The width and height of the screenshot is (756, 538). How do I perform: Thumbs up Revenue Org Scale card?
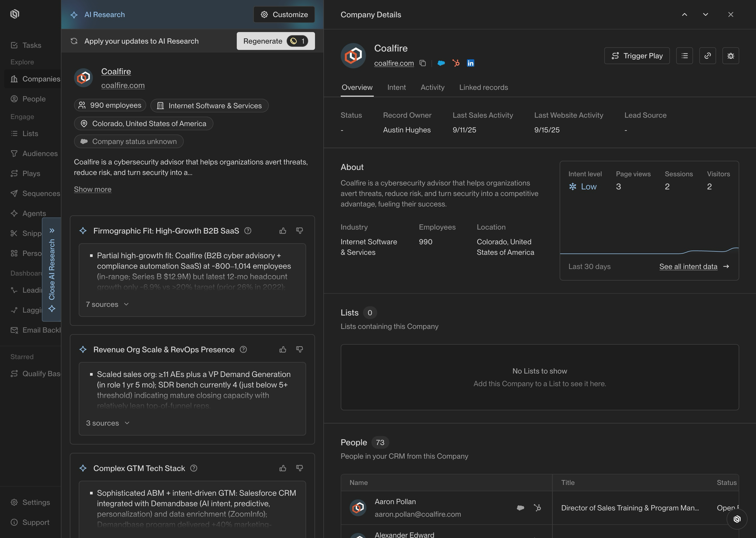click(x=283, y=349)
